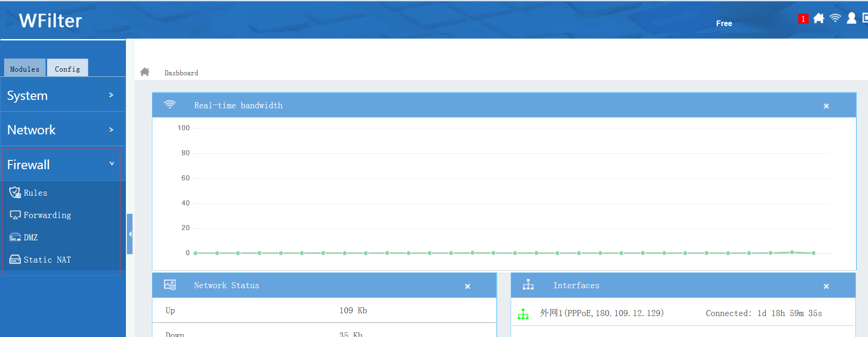Viewport: 868px width, 337px height.
Task: Switch to the Modules tab
Action: (25, 69)
